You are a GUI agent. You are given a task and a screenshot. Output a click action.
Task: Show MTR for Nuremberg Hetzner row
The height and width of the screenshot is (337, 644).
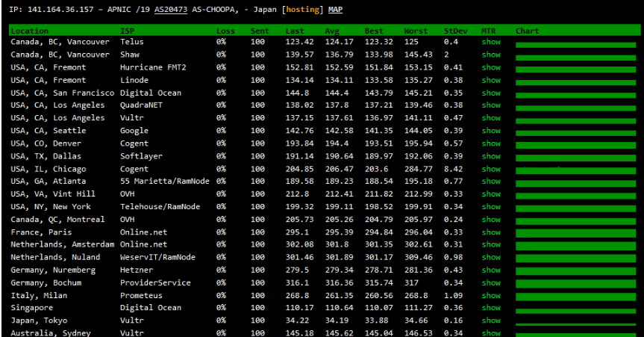491,270
